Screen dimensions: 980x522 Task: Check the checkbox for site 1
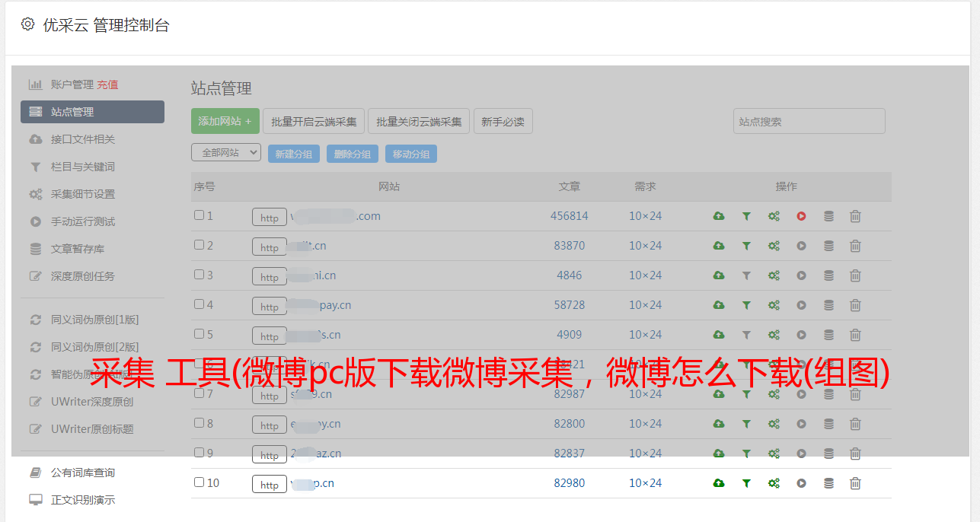click(x=199, y=215)
